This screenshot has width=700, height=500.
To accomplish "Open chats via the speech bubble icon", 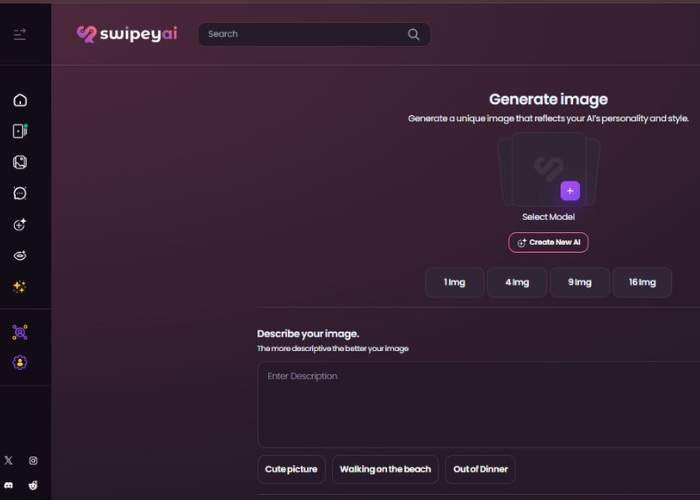I will click(20, 193).
